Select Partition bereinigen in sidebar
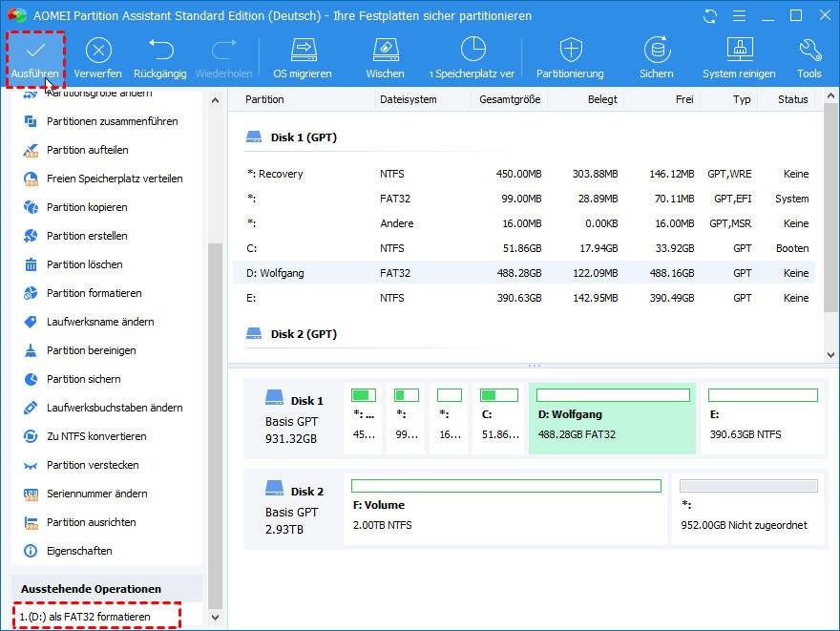Image resolution: width=840 pixels, height=631 pixels. coord(107,351)
